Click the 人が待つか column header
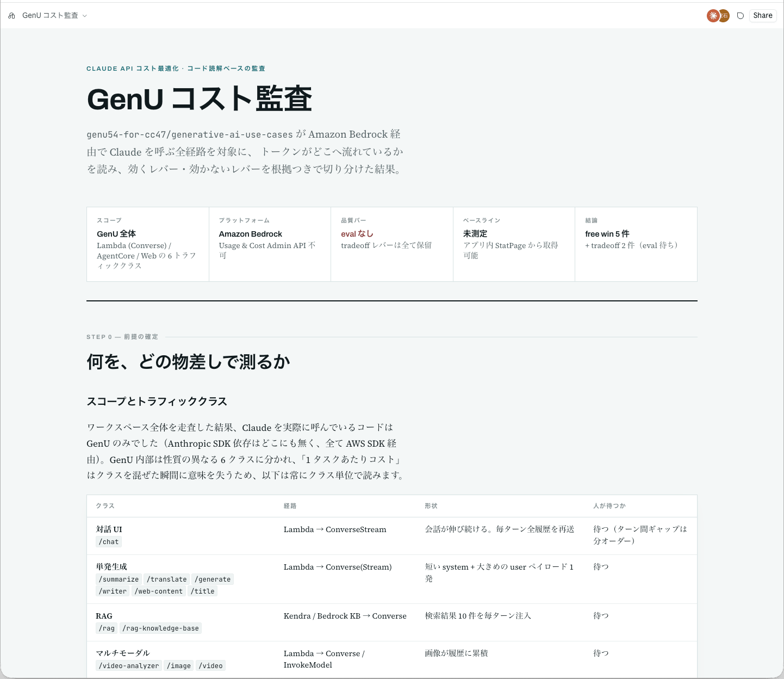 609,506
